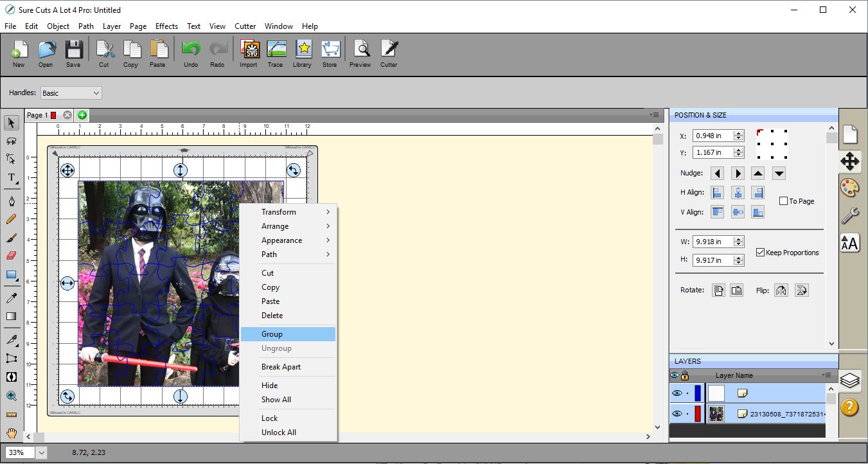This screenshot has width=868, height=464.
Task: Open the Document page panel tab
Action: pyautogui.click(x=849, y=134)
